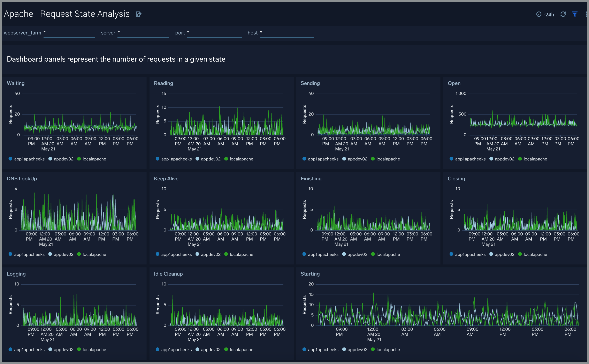Click the DNS LookUp panel title
589x364 pixels.
(x=22, y=179)
